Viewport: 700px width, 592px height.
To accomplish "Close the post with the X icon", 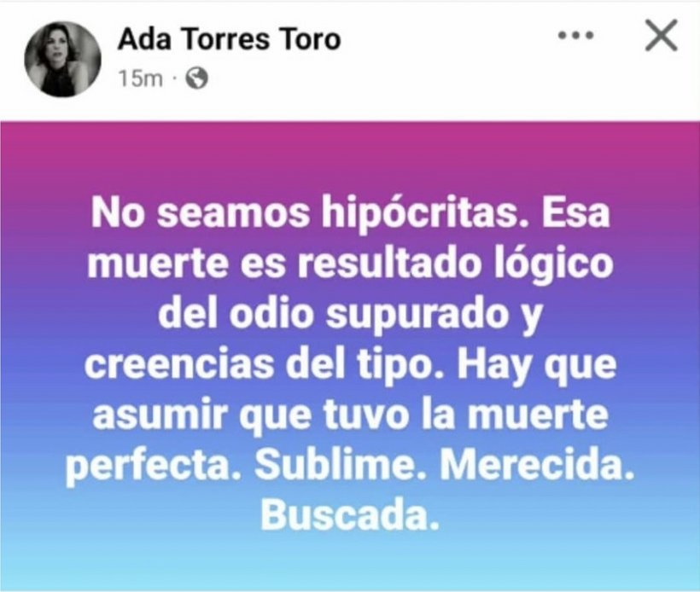I will [x=662, y=35].
